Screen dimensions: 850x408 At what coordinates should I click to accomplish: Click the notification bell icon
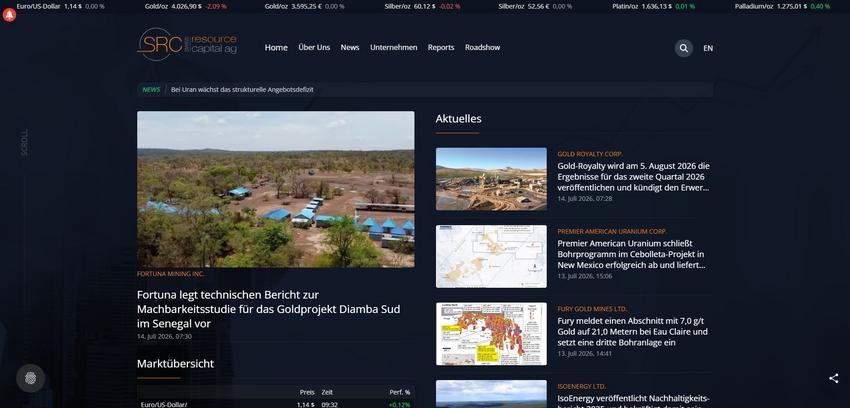pos(9,15)
